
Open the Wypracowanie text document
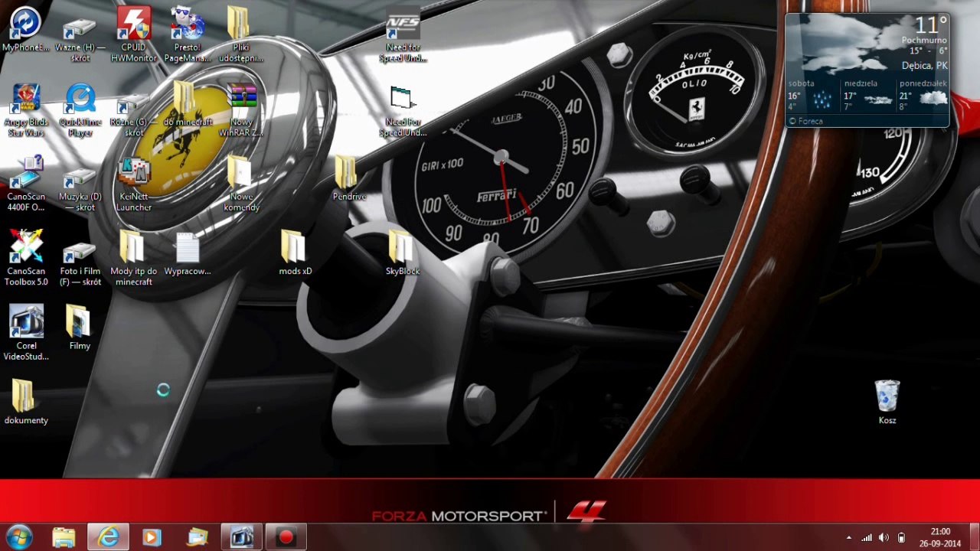[188, 253]
